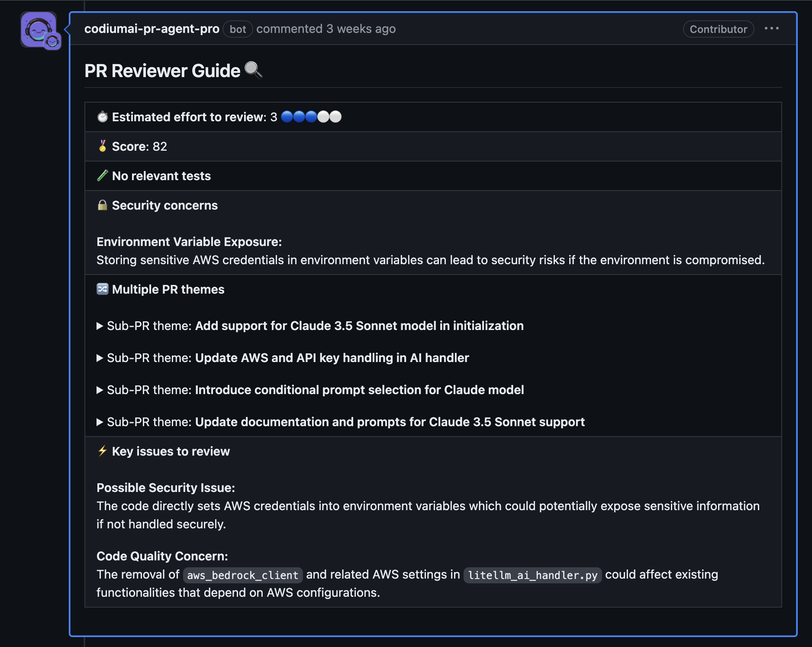Viewport: 812px width, 647px height.
Task: Open the codiumai-pr-agent-pro profile link
Action: [x=152, y=29]
